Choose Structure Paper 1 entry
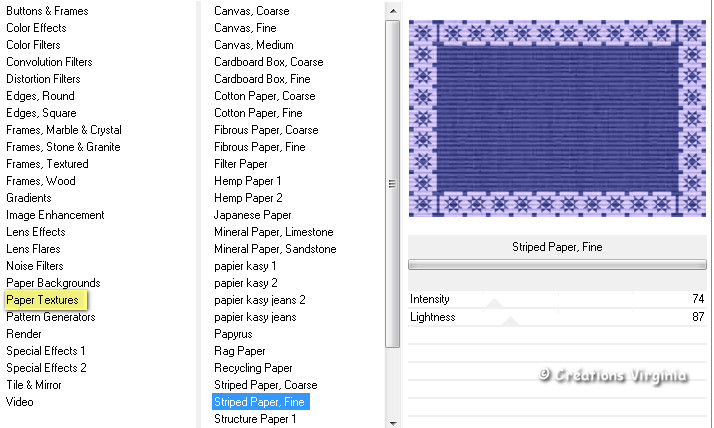714x428 pixels. (255, 419)
